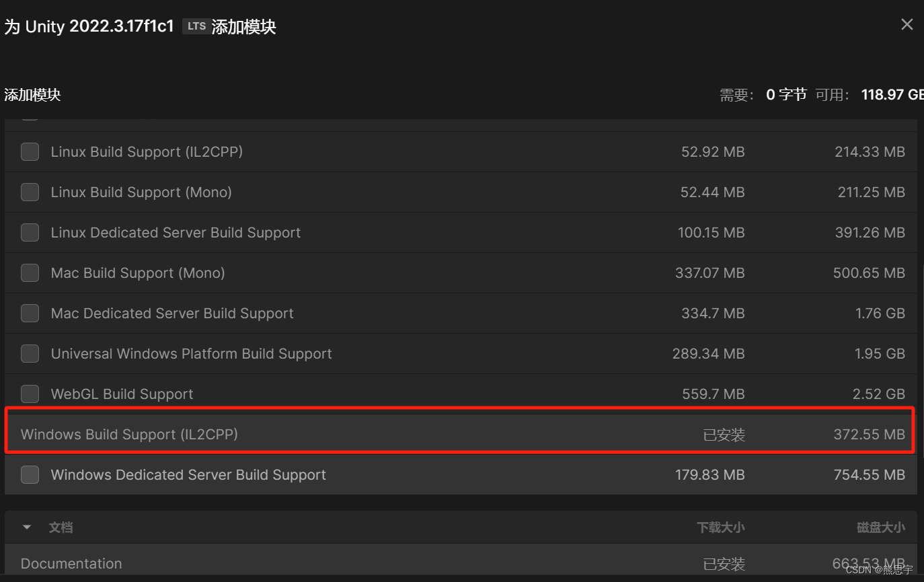Click the 391.26 MB disk size
This screenshot has width=924, height=582.
point(870,233)
